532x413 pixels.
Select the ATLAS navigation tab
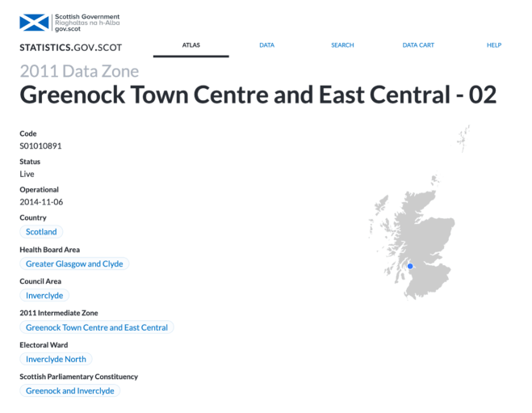[x=191, y=45]
